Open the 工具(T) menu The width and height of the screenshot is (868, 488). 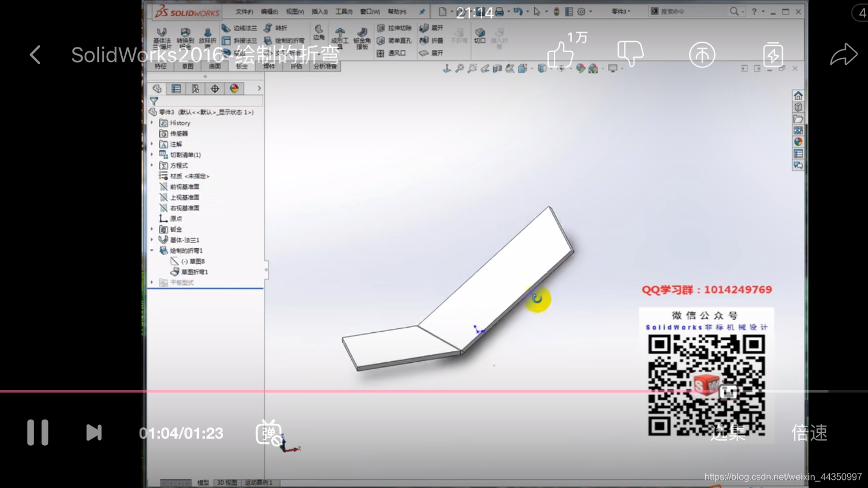coord(344,12)
